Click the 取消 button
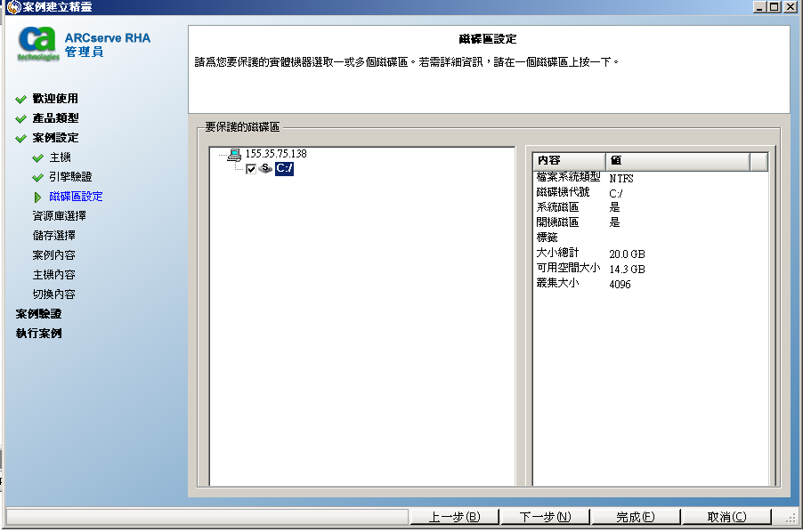The width and height of the screenshot is (803, 532). tap(726, 516)
